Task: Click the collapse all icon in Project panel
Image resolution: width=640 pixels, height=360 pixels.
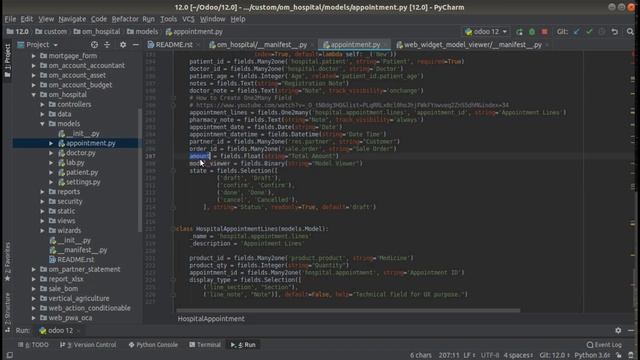Action: coord(107,45)
